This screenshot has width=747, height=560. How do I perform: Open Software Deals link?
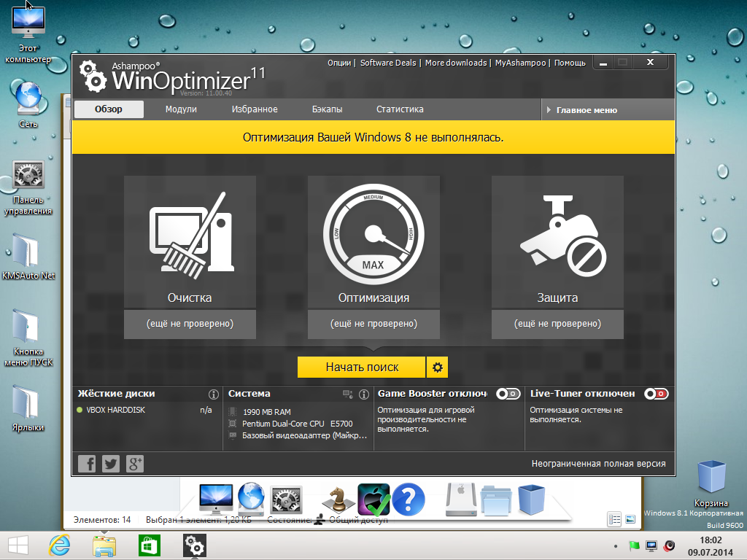(388, 63)
